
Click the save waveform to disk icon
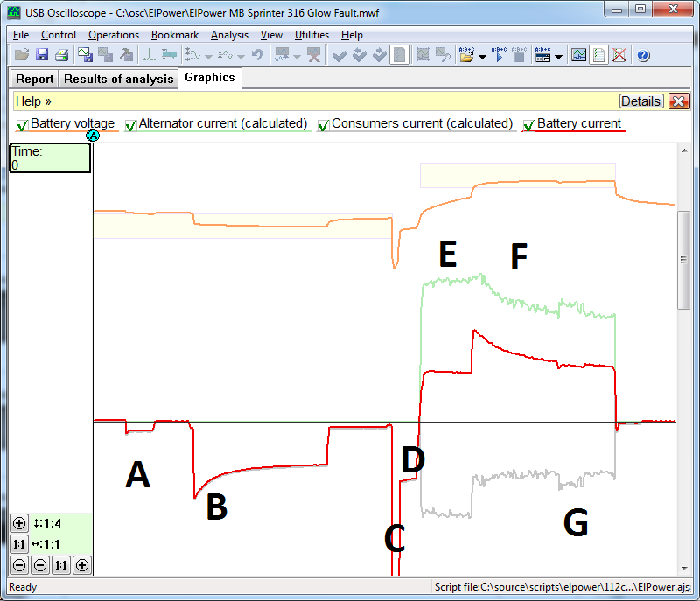tap(85, 55)
